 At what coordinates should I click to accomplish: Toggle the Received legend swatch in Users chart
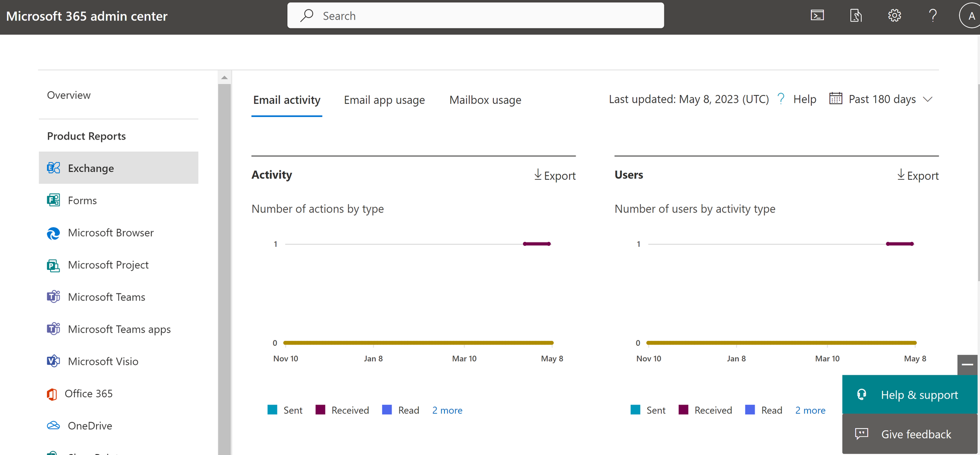tap(684, 410)
